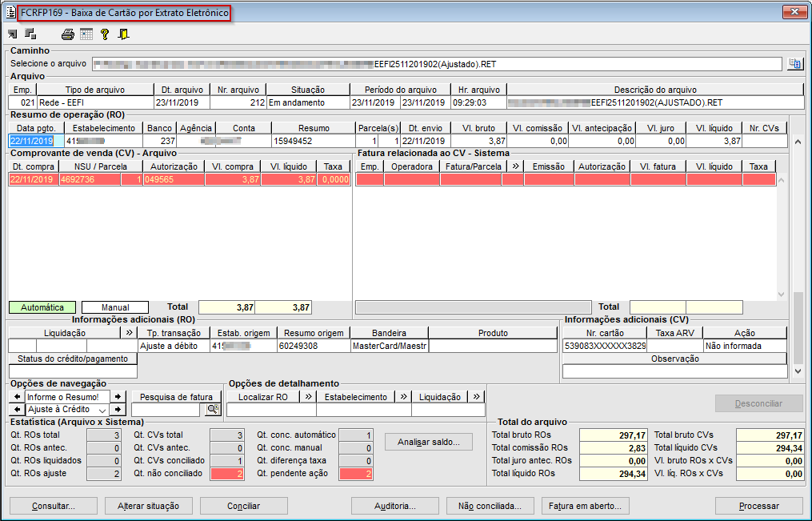Viewport: 812px width, 521px height.
Task: Click the invoice search magnifier icon
Action: [x=213, y=410]
